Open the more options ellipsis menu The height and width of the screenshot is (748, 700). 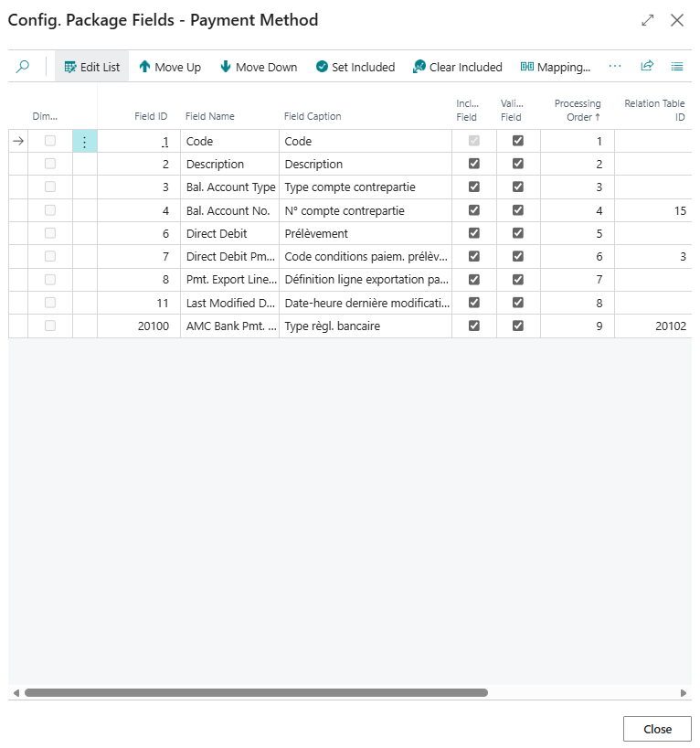pos(615,66)
